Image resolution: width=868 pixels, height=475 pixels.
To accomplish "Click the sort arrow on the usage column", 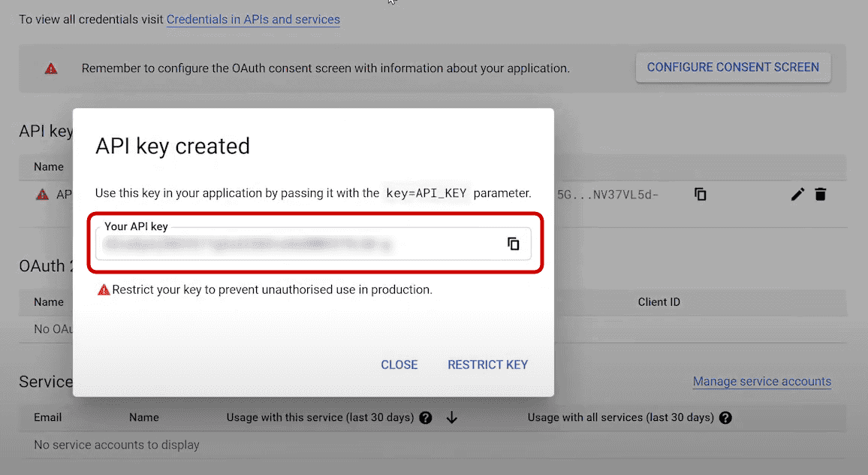I will (451, 417).
